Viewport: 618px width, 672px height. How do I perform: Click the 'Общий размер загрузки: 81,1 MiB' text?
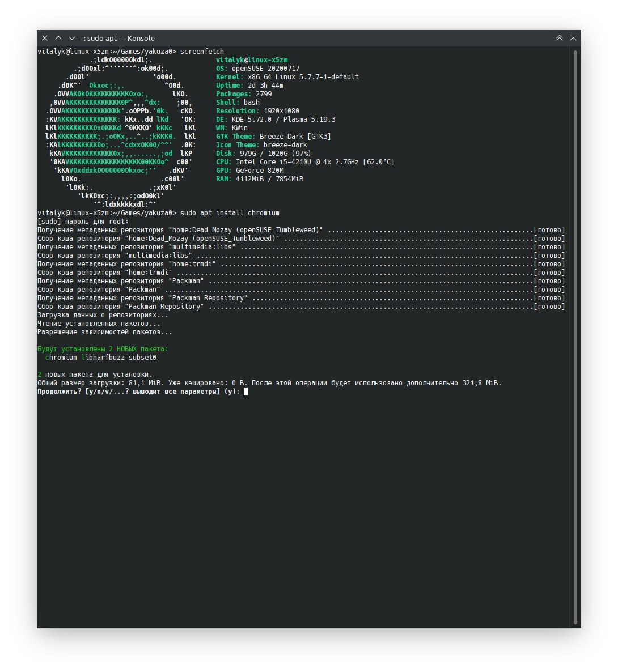coord(101,383)
